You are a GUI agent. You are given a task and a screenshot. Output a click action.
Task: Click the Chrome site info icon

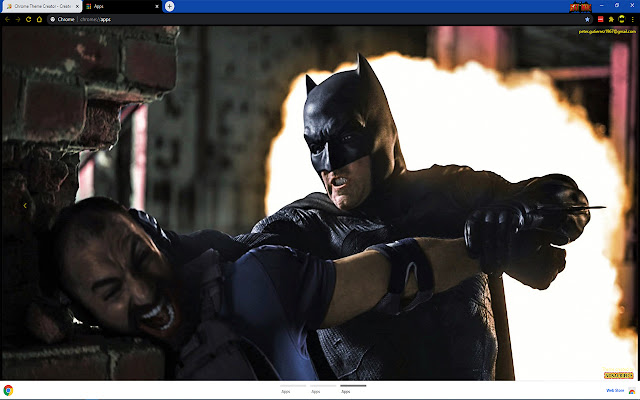[53, 19]
